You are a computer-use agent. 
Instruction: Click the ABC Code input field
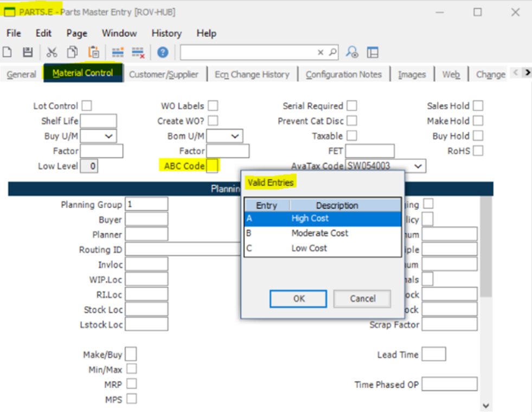[x=212, y=166]
